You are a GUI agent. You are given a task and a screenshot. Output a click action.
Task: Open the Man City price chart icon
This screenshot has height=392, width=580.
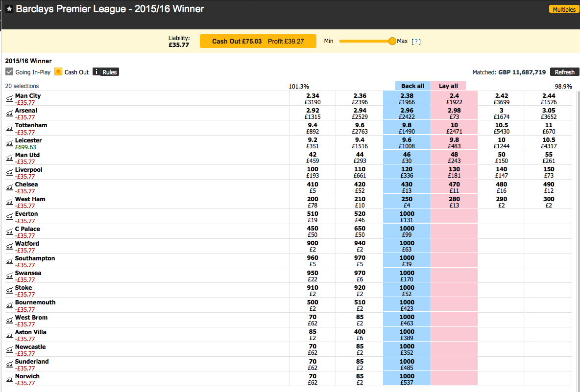coord(9,99)
